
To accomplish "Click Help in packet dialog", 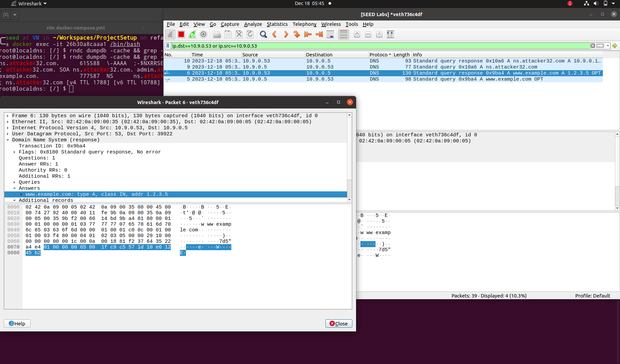I will (17, 323).
